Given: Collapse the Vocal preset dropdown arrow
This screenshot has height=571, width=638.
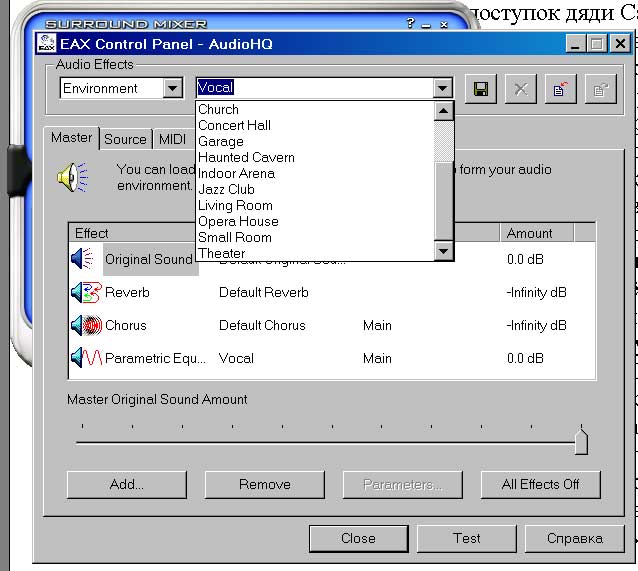Looking at the screenshot, I should point(443,88).
